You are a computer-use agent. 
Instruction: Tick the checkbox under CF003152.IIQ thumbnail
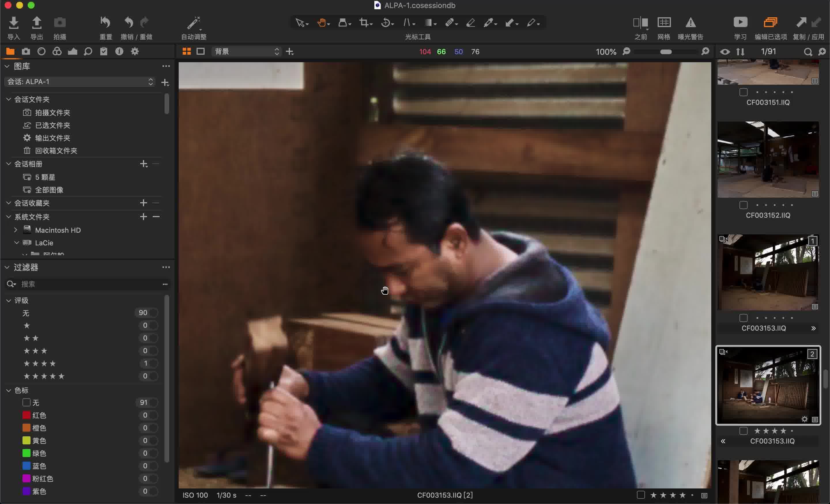tap(743, 205)
